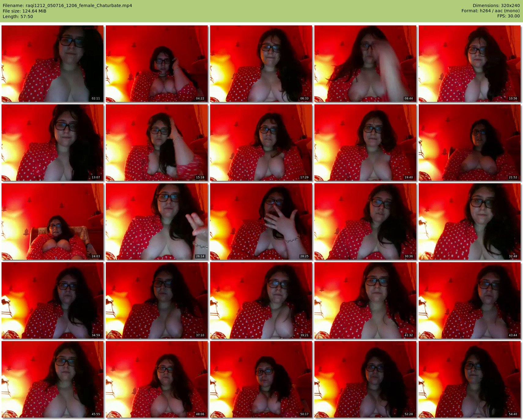The height and width of the screenshot is (420, 523).
Task: Click the 06:33 timestamp label
Action: click(304, 98)
